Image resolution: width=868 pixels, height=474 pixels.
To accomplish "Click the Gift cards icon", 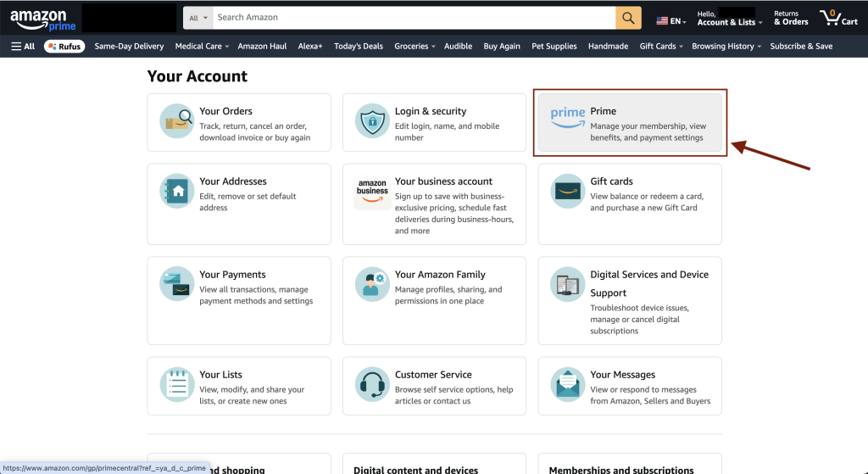I will (x=567, y=191).
